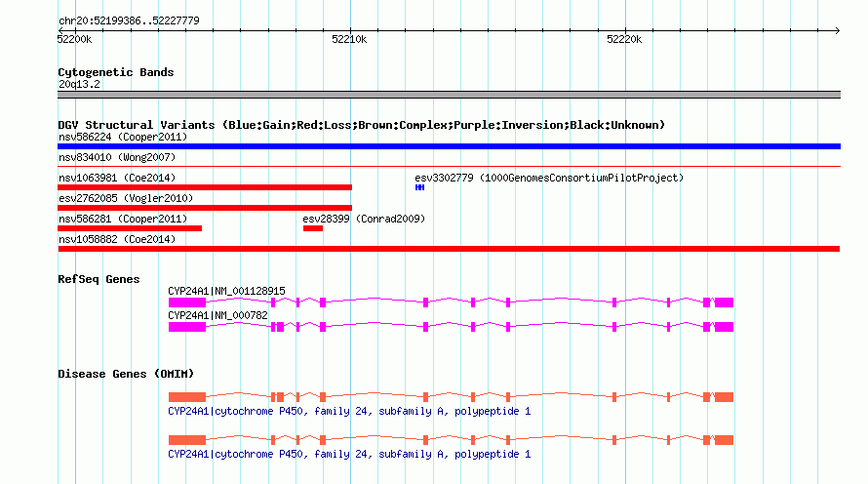Select the NM_001128915 magenta first exon block

187,302
